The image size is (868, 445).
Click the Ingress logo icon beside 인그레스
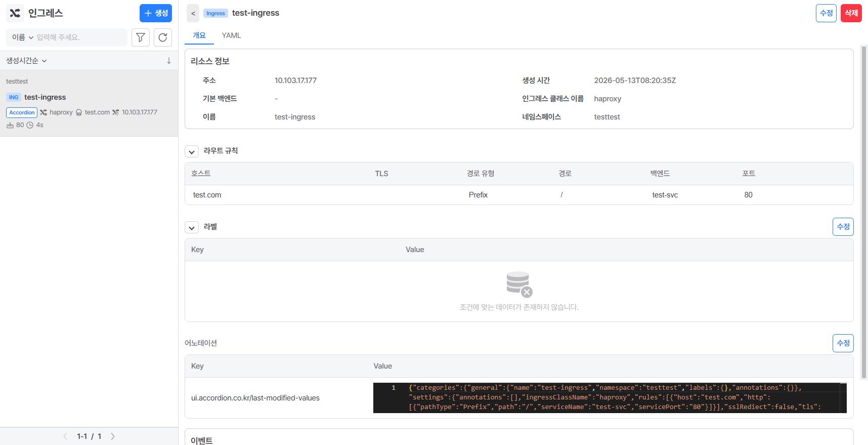tap(15, 13)
